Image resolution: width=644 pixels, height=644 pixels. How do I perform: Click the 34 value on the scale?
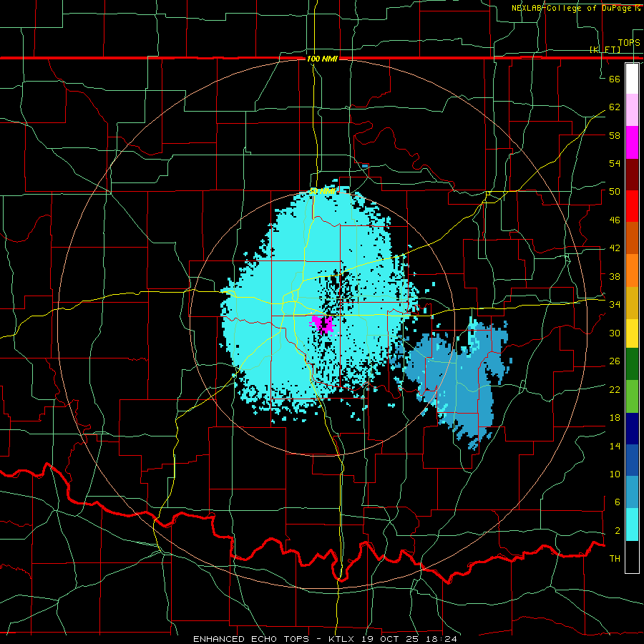[615, 305]
